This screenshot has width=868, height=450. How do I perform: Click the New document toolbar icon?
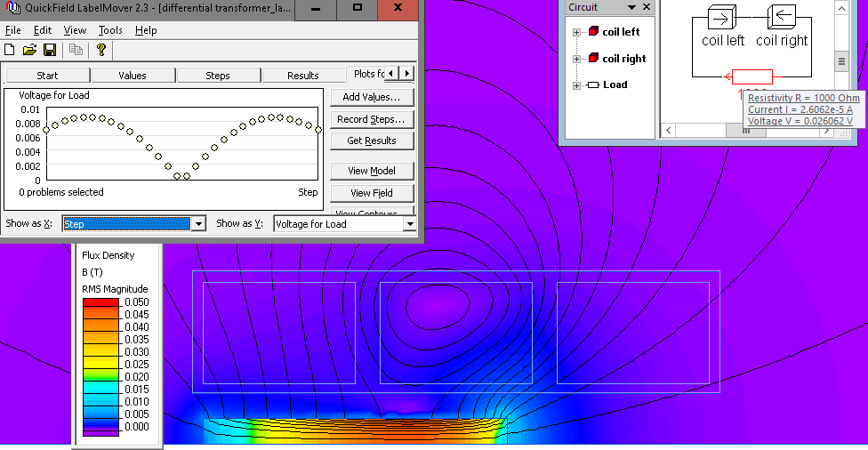point(10,50)
